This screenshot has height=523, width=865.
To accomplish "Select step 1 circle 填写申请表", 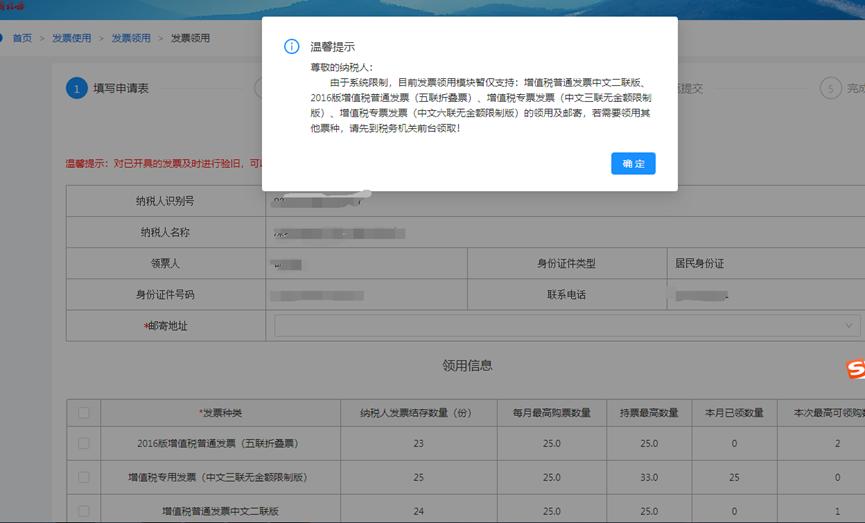I will point(77,88).
